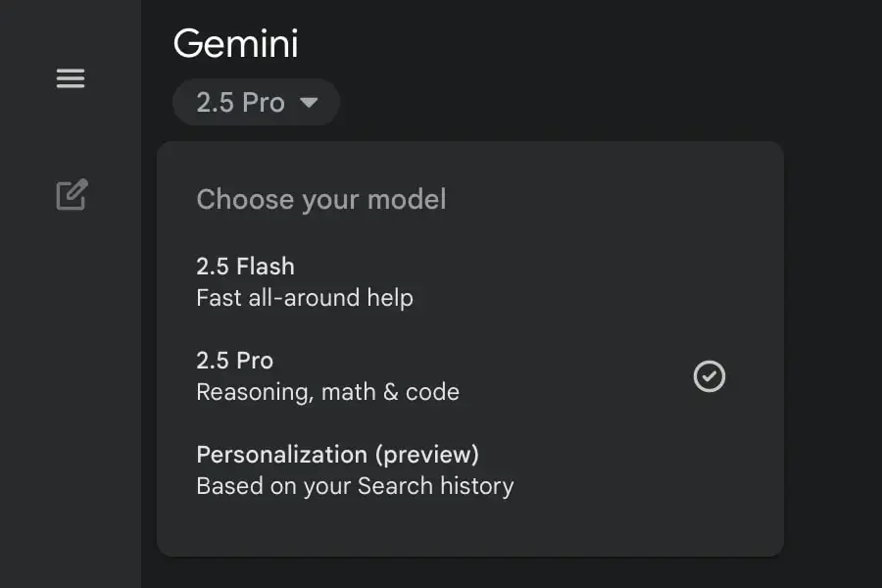882x588 pixels.
Task: Select the "Personalization (preview)" title text
Action: point(337,454)
